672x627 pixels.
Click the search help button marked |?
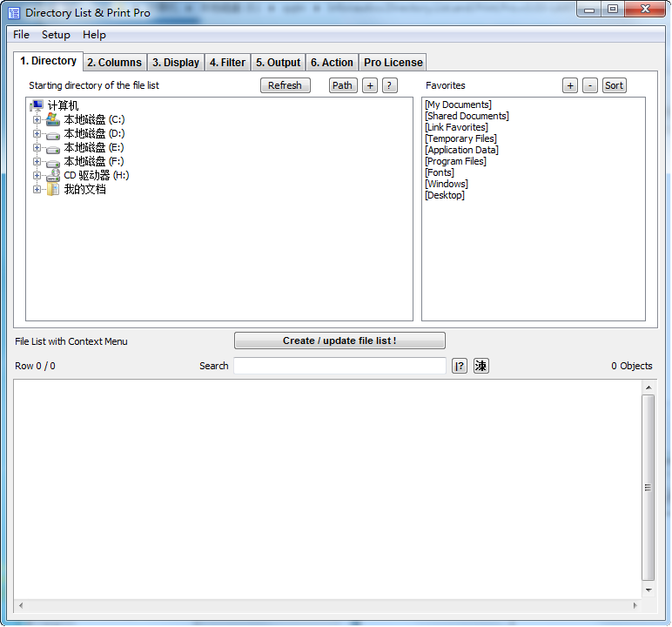tap(460, 366)
